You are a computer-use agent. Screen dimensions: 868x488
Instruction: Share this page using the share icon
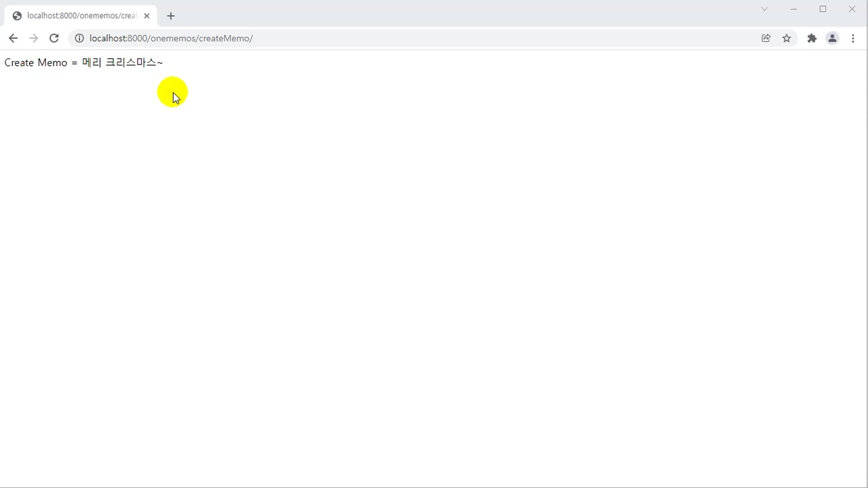[766, 38]
